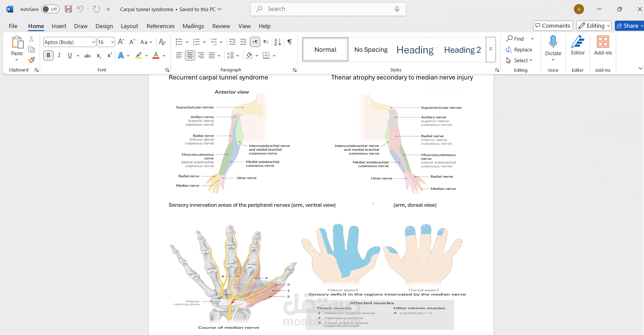Redo the last action
The width and height of the screenshot is (644, 335).
tap(97, 9)
